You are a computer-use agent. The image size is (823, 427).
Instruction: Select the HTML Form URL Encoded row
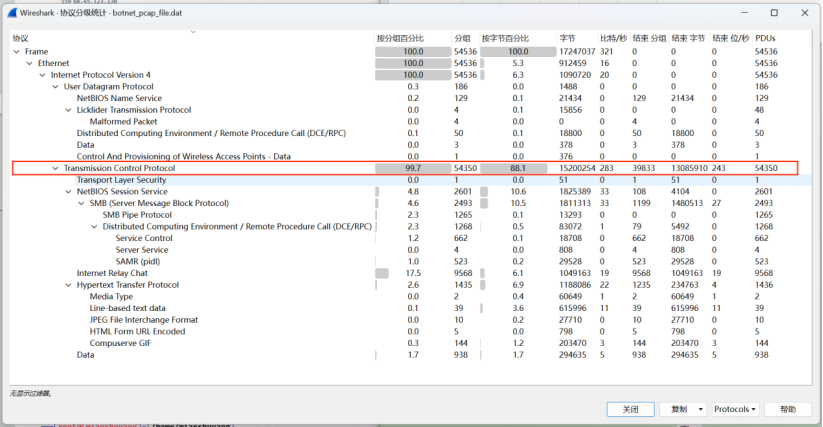pyautogui.click(x=411, y=332)
